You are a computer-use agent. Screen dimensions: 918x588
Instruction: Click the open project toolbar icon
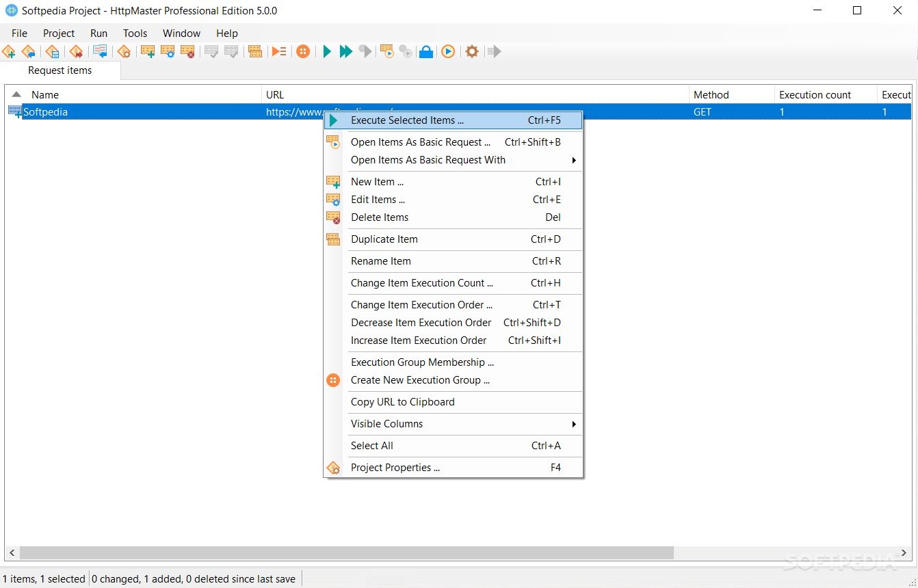click(29, 51)
